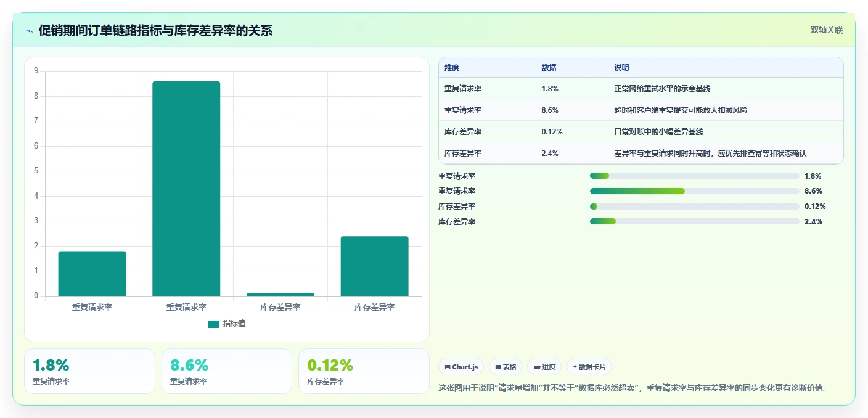Click the progress bar valued 0.12%

pos(694,207)
